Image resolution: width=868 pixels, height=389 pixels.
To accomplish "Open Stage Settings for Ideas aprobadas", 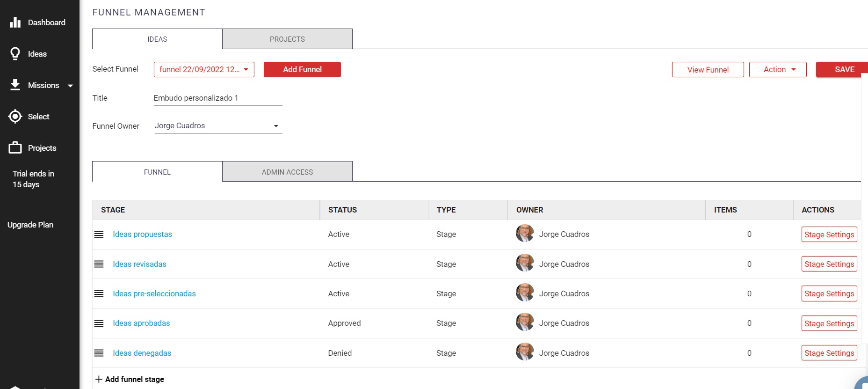I will pos(829,323).
